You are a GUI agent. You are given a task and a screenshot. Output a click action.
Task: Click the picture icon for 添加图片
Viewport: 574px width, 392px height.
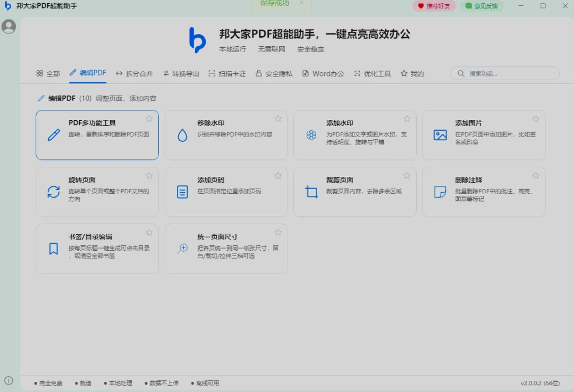[x=440, y=135]
